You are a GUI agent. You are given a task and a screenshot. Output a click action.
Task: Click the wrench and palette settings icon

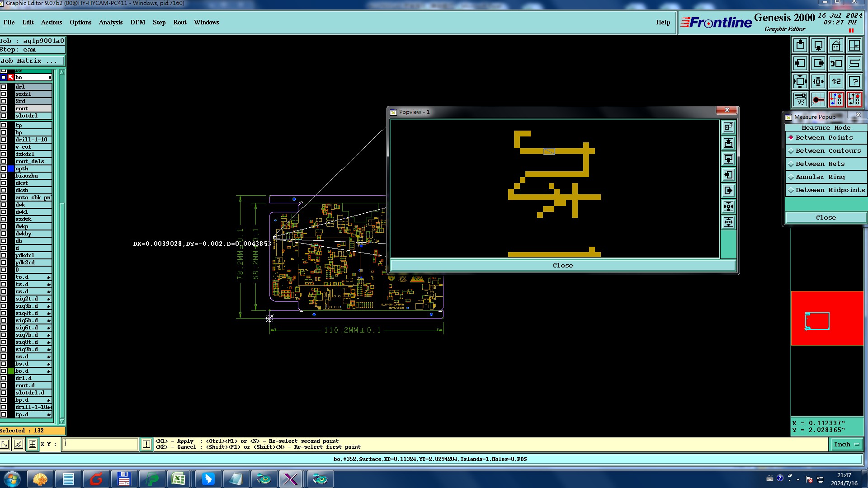click(x=800, y=99)
